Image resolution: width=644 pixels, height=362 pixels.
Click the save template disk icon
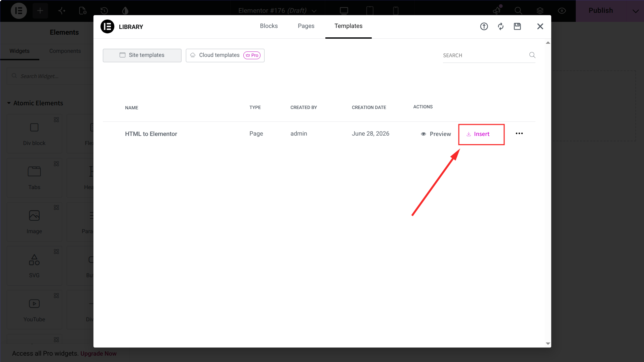517,27
